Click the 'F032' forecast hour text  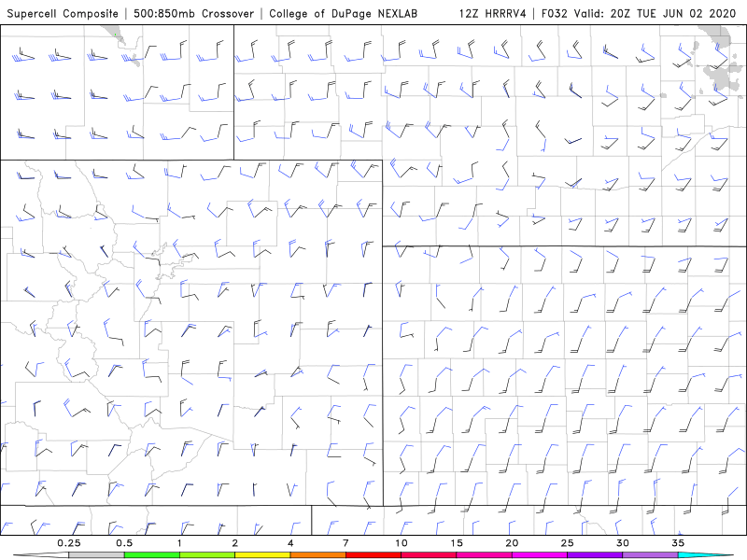pos(555,13)
